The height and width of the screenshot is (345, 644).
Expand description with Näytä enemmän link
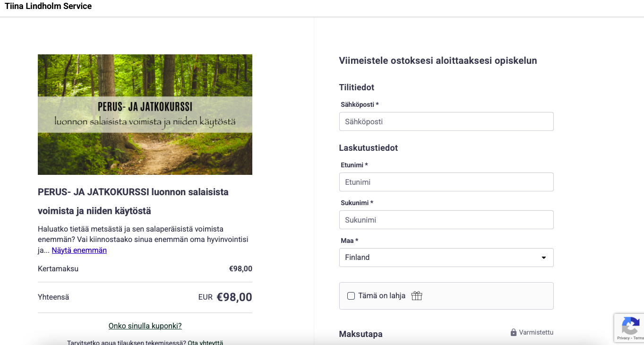(x=79, y=250)
